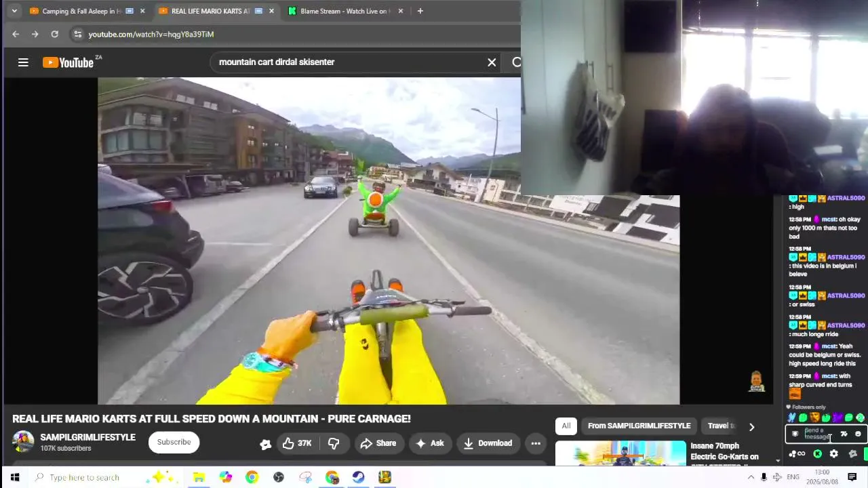Switch to Blame Stream Kick tab

(343, 11)
